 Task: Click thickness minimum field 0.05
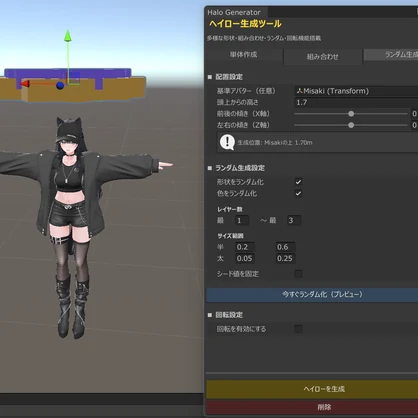point(245,258)
